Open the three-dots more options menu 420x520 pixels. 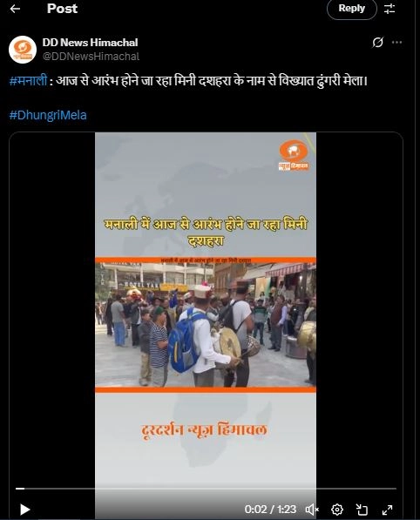pos(396,43)
